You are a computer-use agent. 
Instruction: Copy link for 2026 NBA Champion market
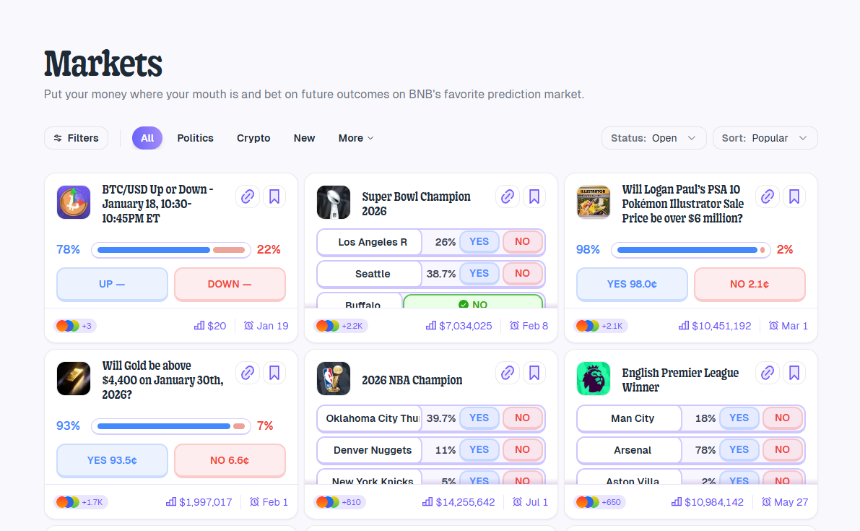pos(507,373)
